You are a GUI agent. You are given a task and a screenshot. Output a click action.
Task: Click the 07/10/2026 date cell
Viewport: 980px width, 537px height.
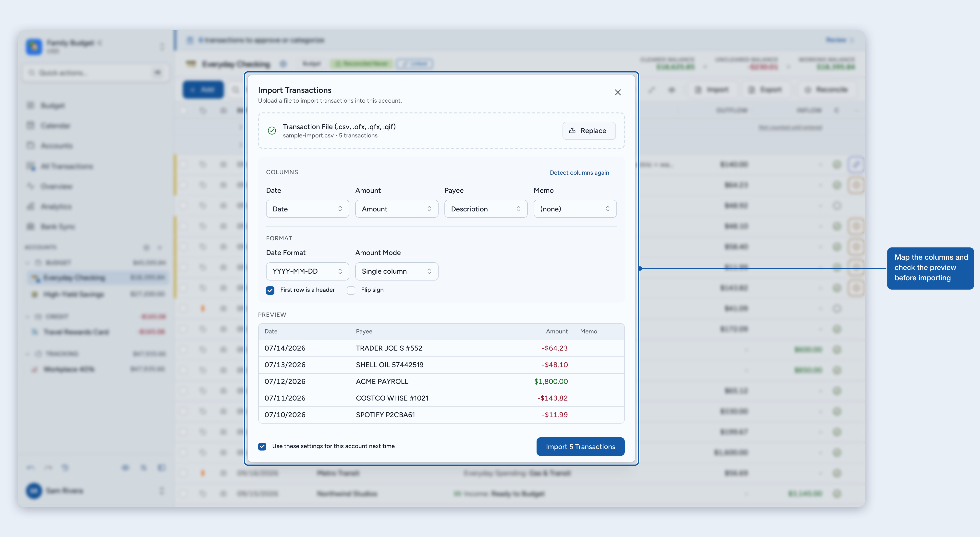pos(285,415)
